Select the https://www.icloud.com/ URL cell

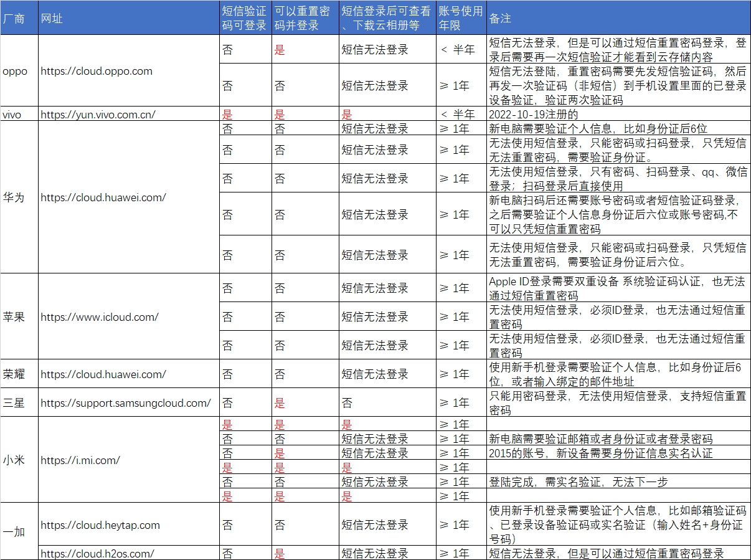coord(128,316)
